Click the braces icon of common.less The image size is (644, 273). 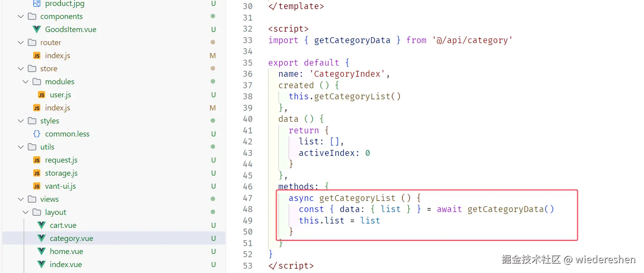(37, 134)
